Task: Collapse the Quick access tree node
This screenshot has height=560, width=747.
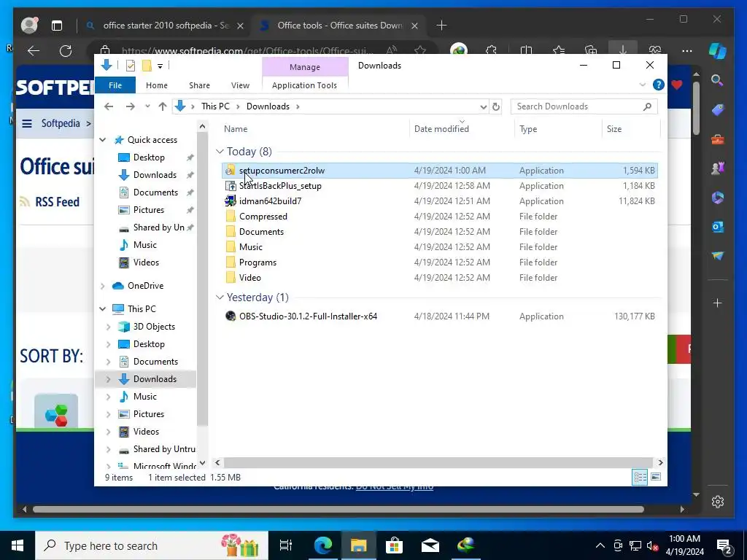Action: (x=102, y=140)
